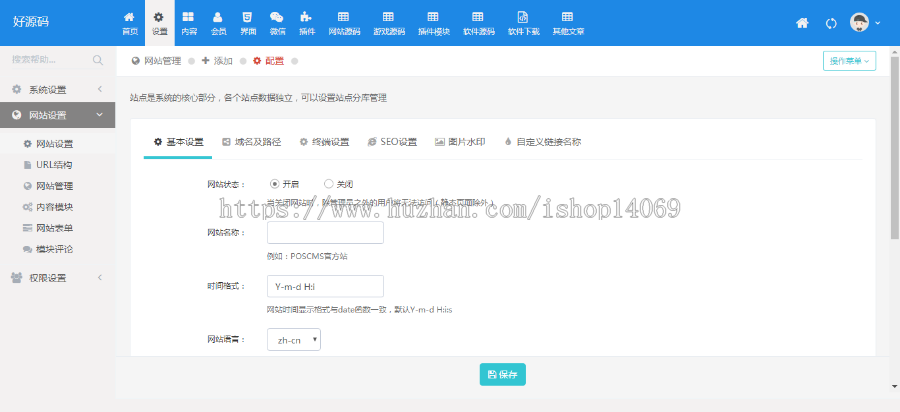Click the 网站管理 globe icon in sidebar submenu

pyautogui.click(x=27, y=186)
